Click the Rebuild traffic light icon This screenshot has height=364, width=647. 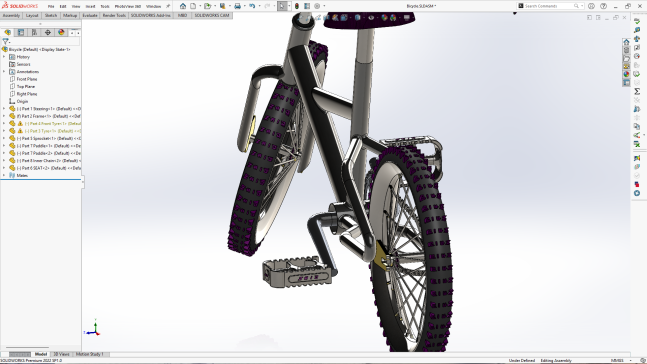(x=297, y=6)
